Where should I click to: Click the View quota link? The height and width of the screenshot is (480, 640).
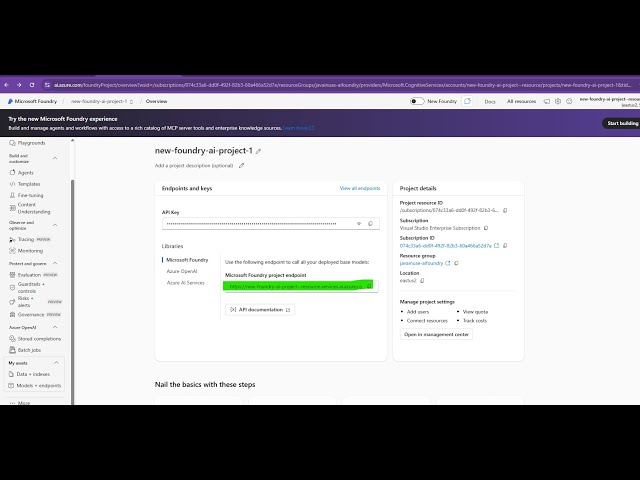[475, 312]
